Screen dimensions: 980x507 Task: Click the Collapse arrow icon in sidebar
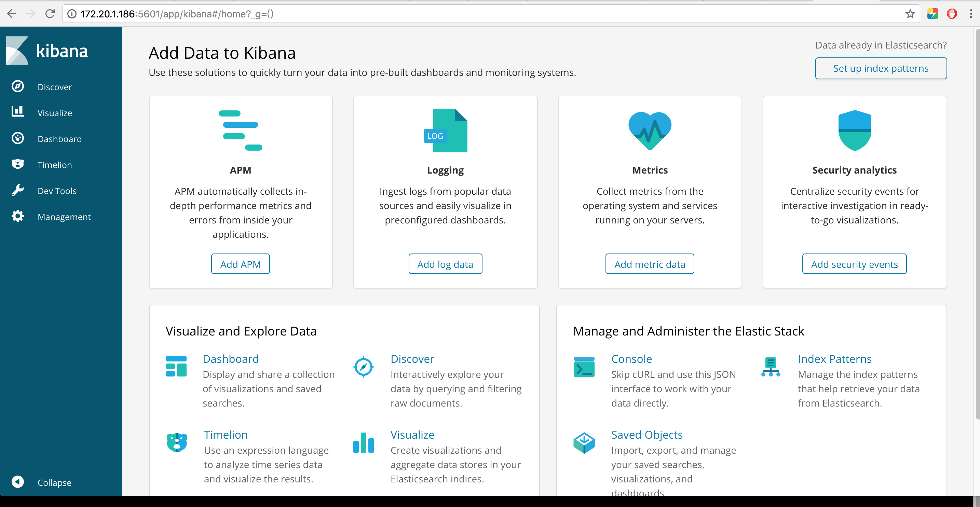17,482
